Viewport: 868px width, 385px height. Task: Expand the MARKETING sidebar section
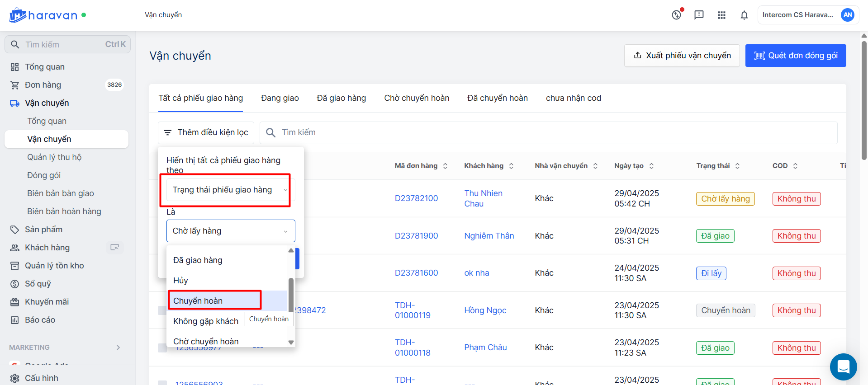click(118, 347)
